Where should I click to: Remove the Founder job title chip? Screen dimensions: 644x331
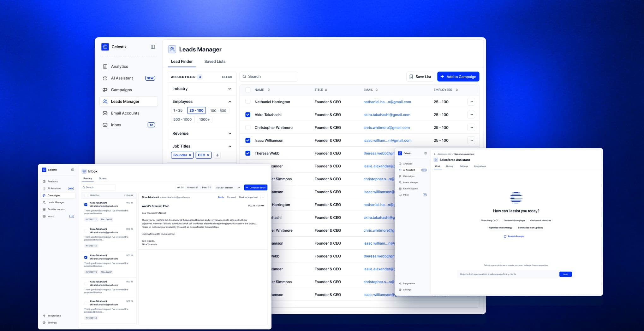tap(190, 155)
